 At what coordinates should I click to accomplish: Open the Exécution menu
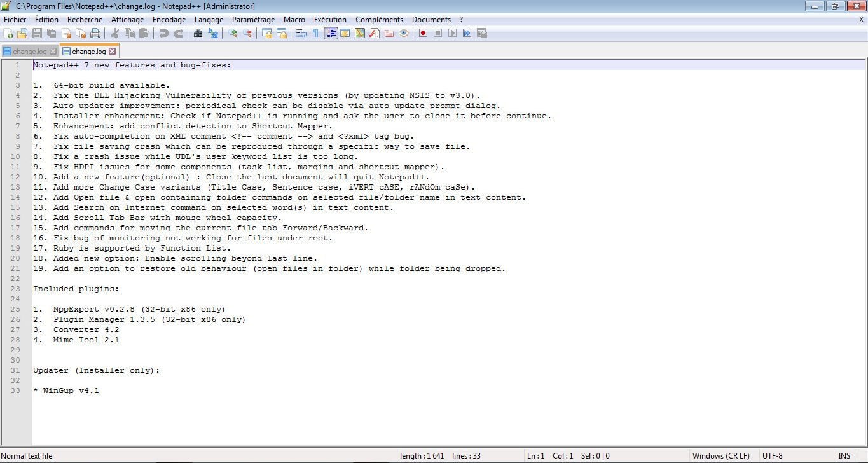[331, 20]
